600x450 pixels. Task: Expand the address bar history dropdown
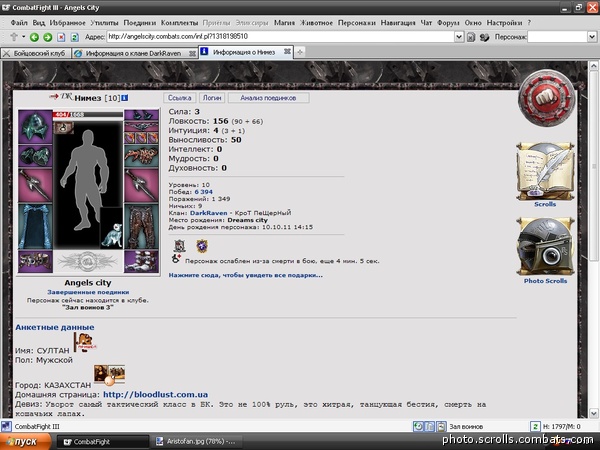click(459, 37)
